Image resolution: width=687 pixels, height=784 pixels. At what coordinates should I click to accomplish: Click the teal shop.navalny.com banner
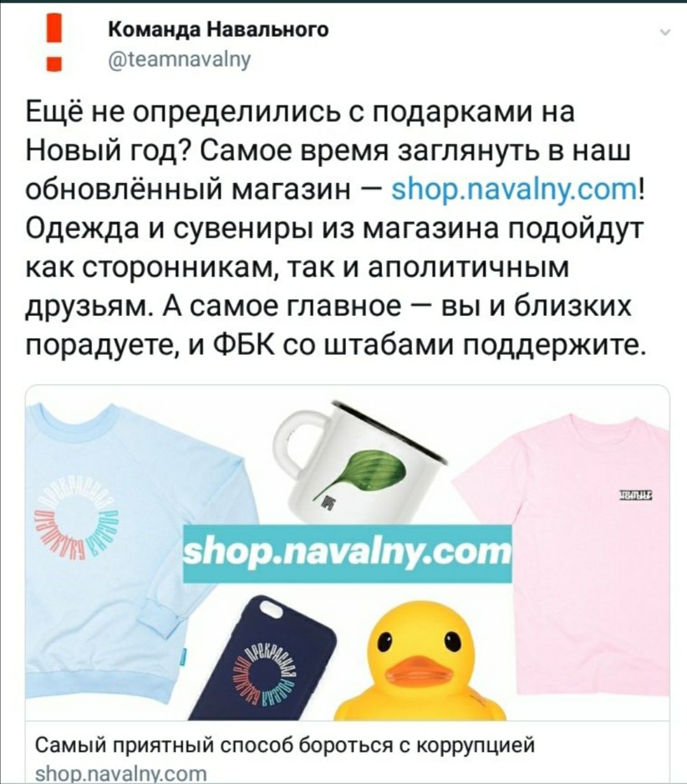pyautogui.click(x=347, y=553)
